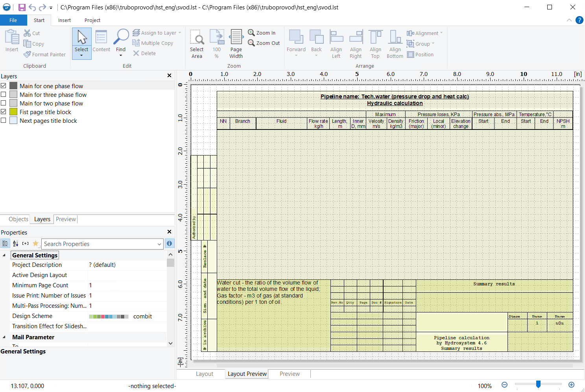Click the Zoom Out magnifier icon
The image size is (585, 392).
click(x=251, y=43)
